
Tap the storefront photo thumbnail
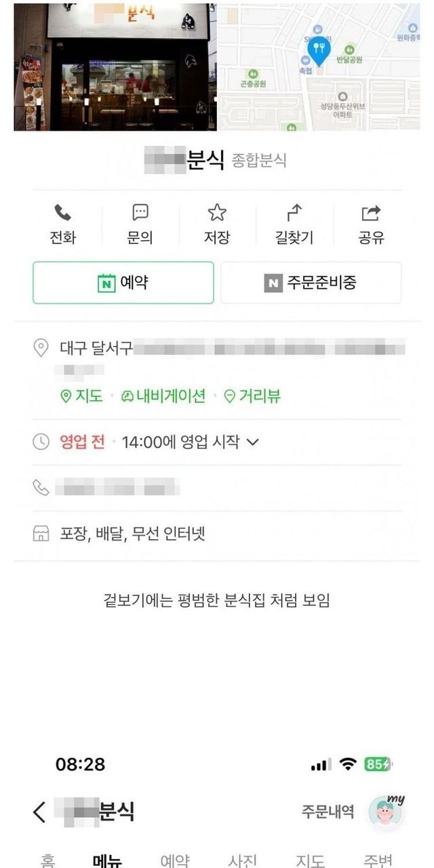115,66
